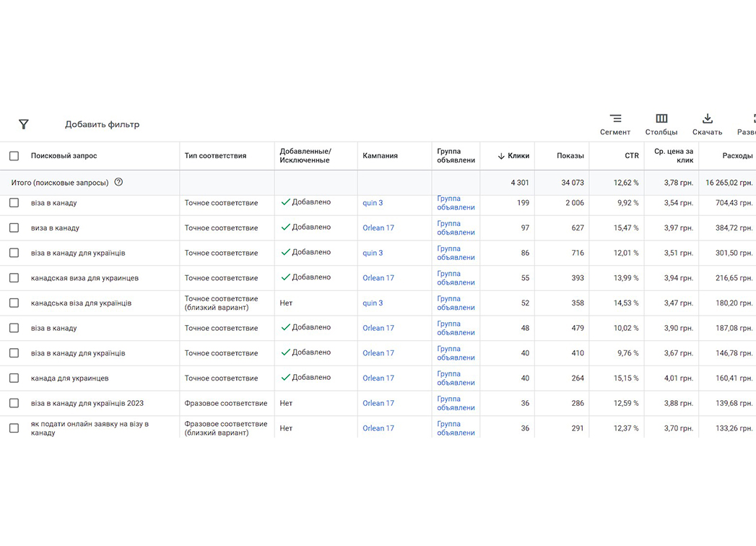Click the 15,47 % CTR cell
The height and width of the screenshot is (546, 756).
[x=626, y=227]
